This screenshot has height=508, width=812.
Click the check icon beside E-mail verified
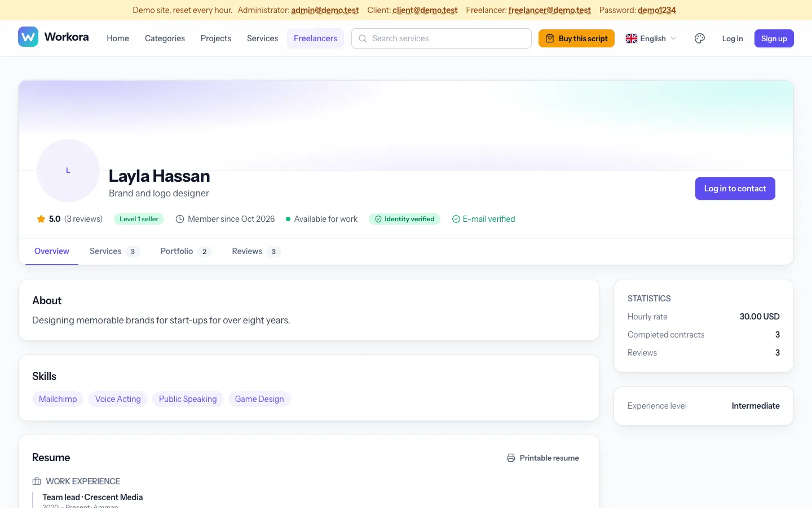(x=456, y=219)
